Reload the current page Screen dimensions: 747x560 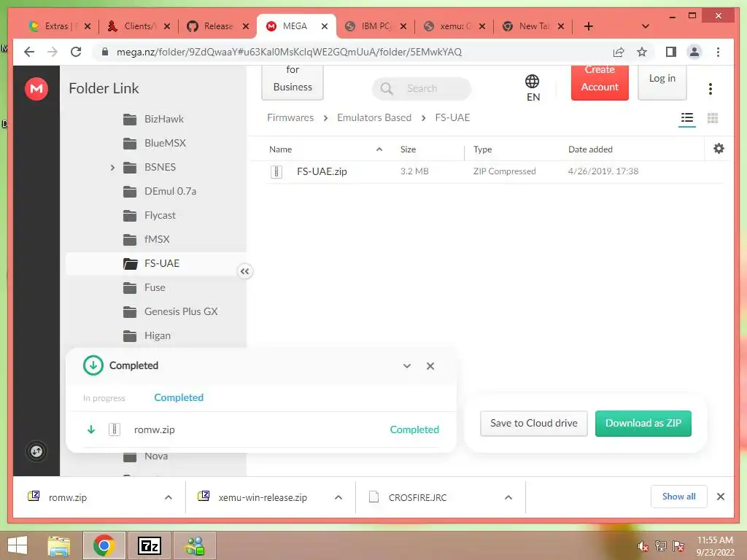[x=76, y=52]
